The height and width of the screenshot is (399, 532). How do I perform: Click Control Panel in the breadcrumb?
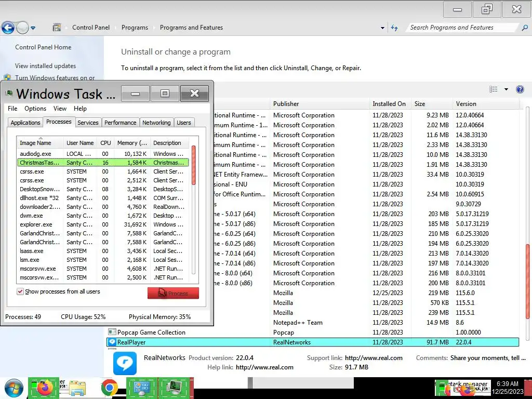point(91,28)
